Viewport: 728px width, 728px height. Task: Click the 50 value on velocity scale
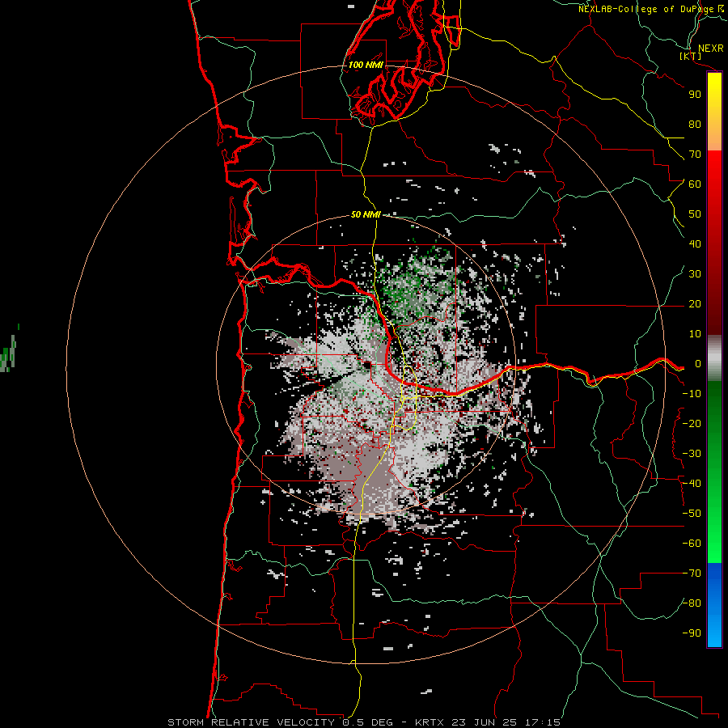click(x=695, y=214)
